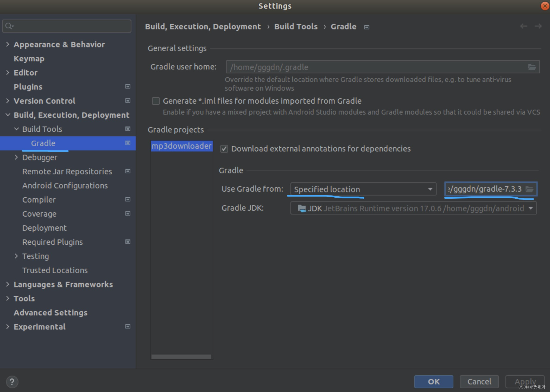
Task: Open the 'Use Gradle from' dropdown
Action: 429,189
